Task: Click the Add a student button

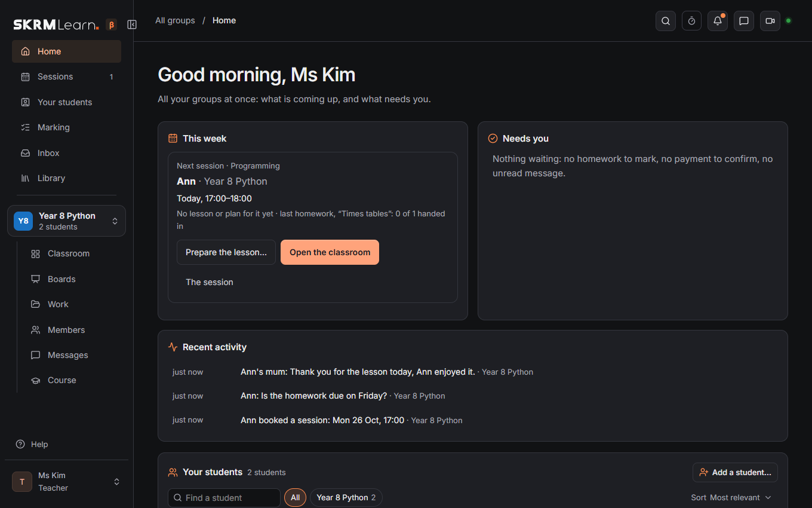Action: coord(735,472)
